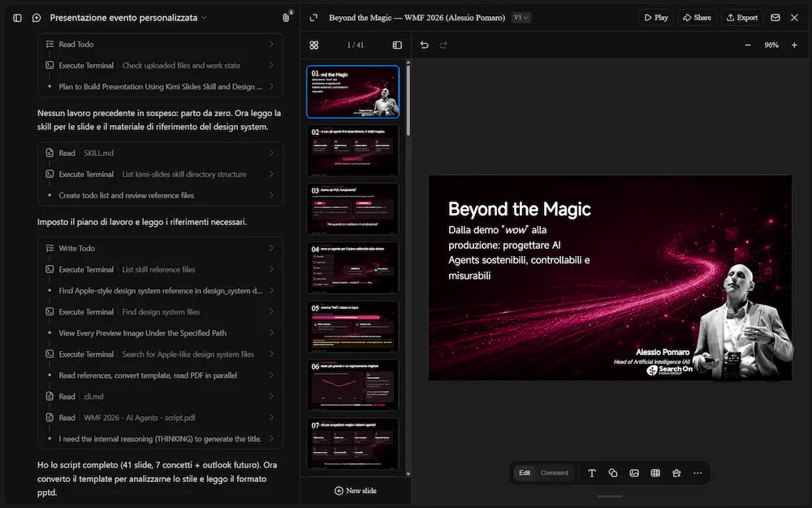
Task: Select slide 02 thumbnail
Action: pyautogui.click(x=352, y=150)
